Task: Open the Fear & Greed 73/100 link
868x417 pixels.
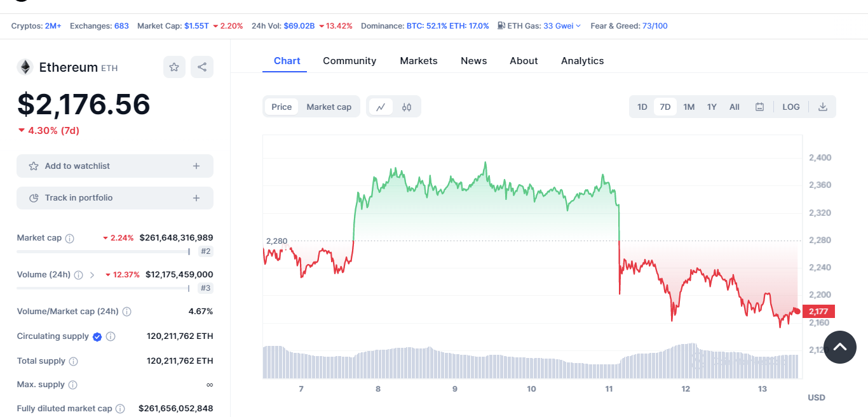Action: click(x=655, y=26)
